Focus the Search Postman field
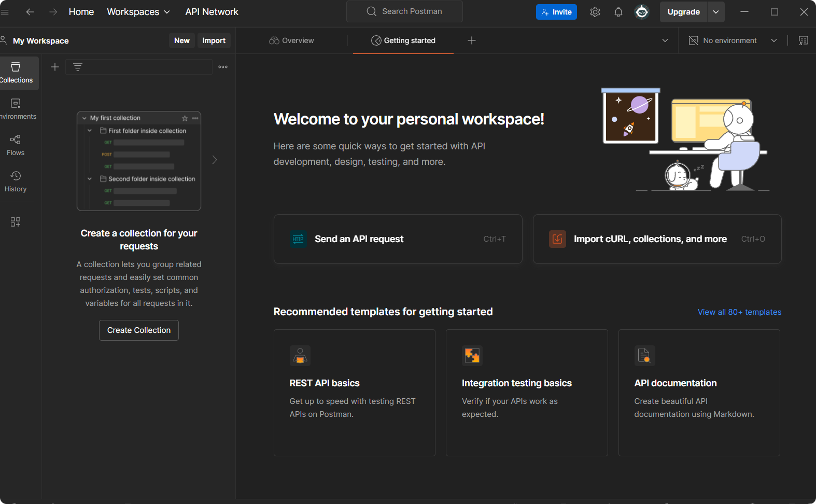Image resolution: width=816 pixels, height=504 pixels. tap(404, 11)
